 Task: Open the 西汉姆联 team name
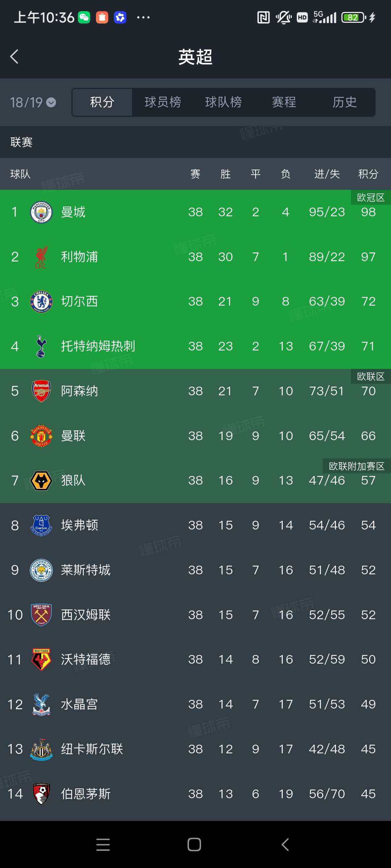[86, 615]
